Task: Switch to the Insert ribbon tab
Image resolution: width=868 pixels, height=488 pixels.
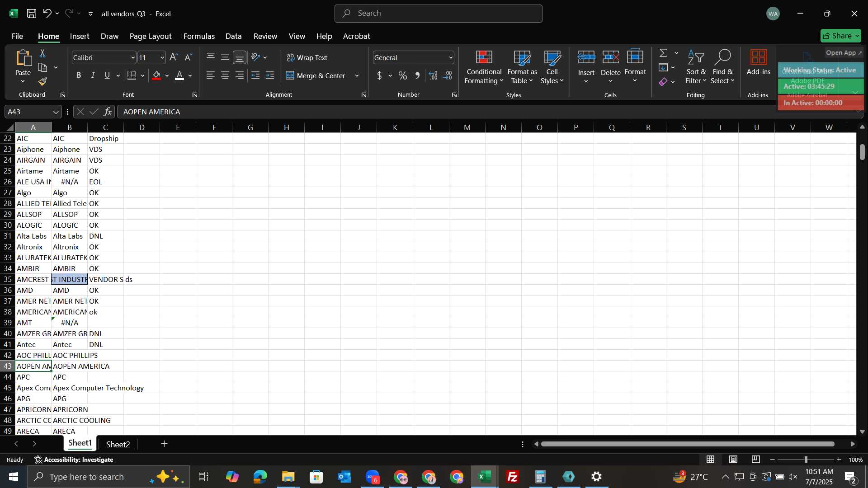Action: pos(80,36)
